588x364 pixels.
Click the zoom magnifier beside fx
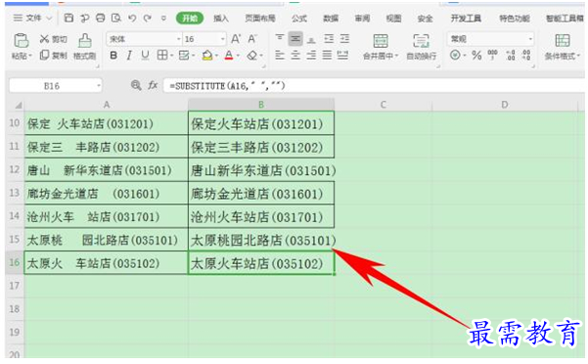pyautogui.click(x=136, y=85)
